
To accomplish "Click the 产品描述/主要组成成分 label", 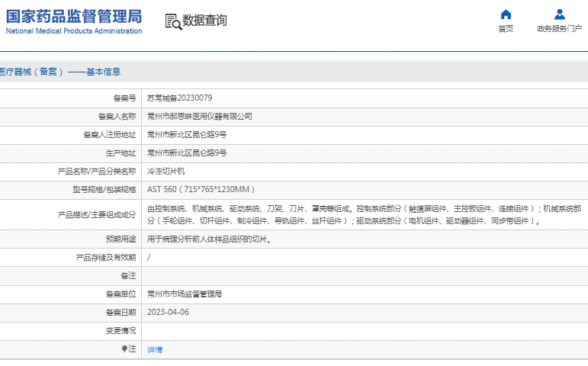I will [97, 215].
